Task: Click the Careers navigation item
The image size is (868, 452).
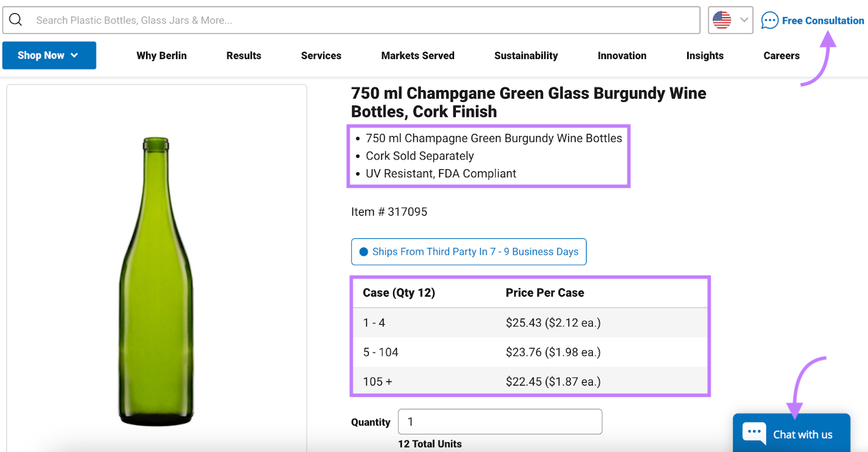Action: click(781, 55)
